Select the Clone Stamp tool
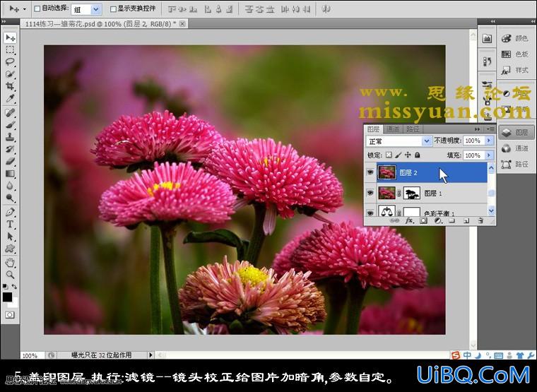The height and width of the screenshot is (392, 537). 10,137
